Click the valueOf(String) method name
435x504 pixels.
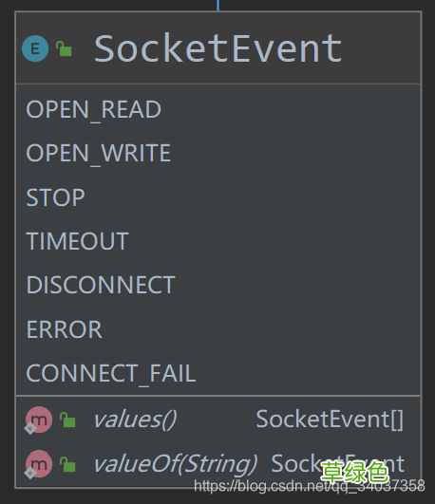175,464
